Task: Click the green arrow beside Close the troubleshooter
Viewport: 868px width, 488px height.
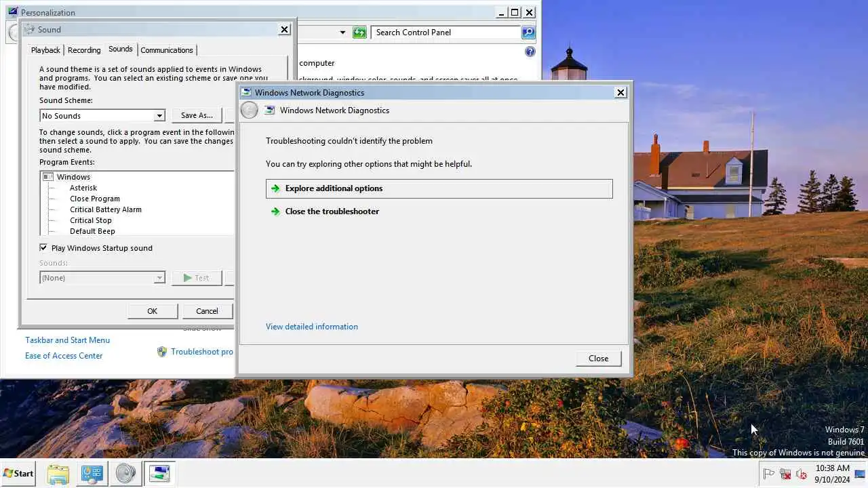Action: (275, 211)
